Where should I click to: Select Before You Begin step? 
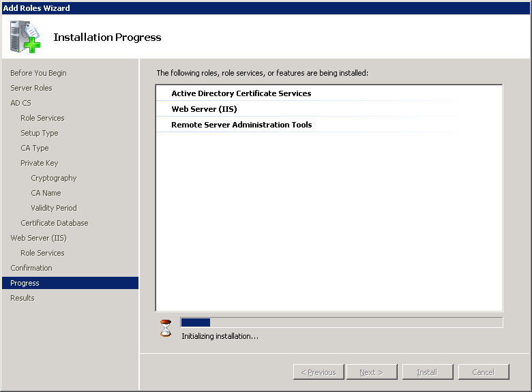pos(38,73)
